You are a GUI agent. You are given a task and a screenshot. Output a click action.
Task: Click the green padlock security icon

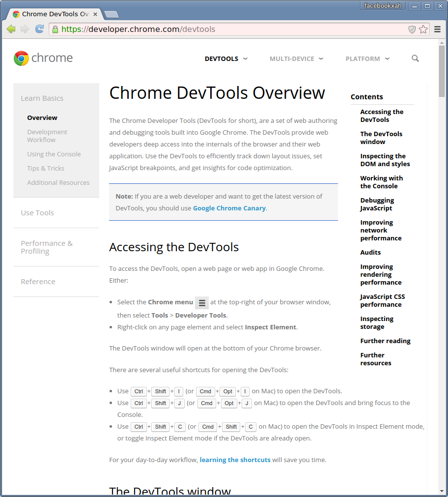click(55, 29)
